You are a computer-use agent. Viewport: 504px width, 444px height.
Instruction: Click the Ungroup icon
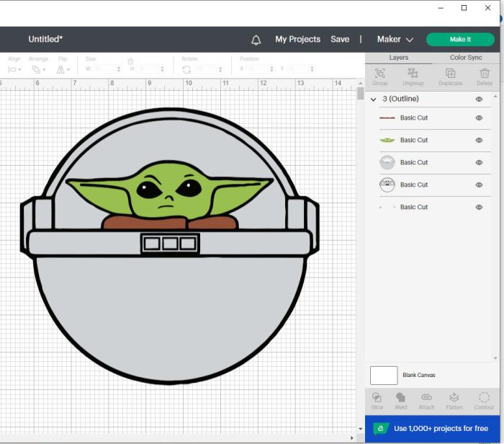pos(413,74)
